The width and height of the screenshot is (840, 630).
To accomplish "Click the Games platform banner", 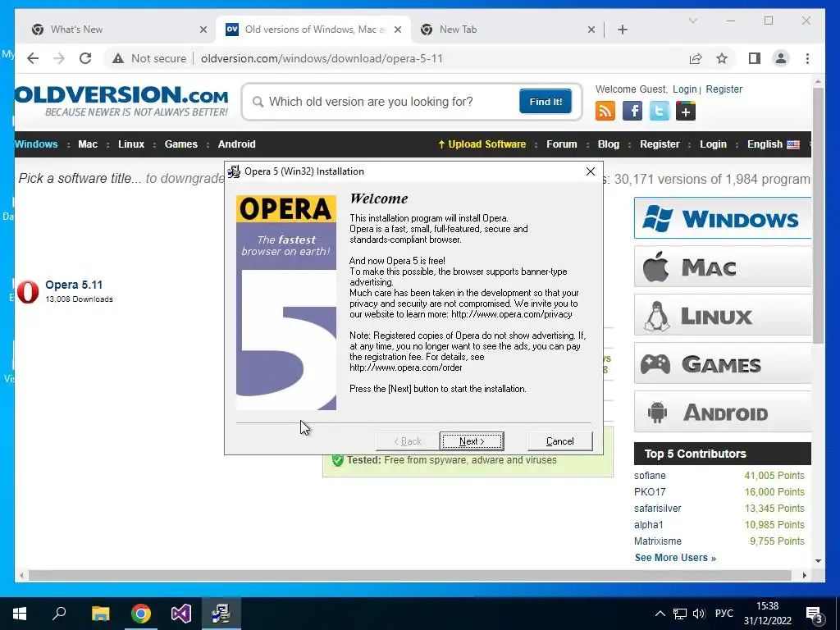I will pyautogui.click(x=722, y=363).
